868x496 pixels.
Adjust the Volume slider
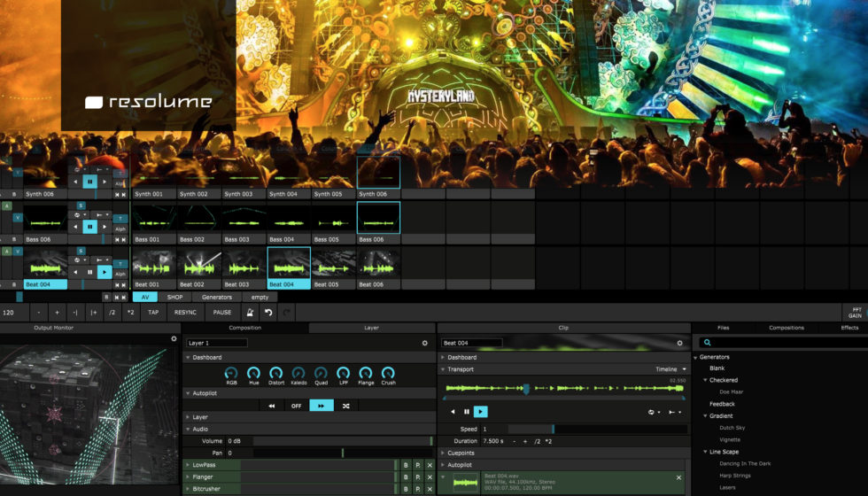pyautogui.click(x=343, y=441)
